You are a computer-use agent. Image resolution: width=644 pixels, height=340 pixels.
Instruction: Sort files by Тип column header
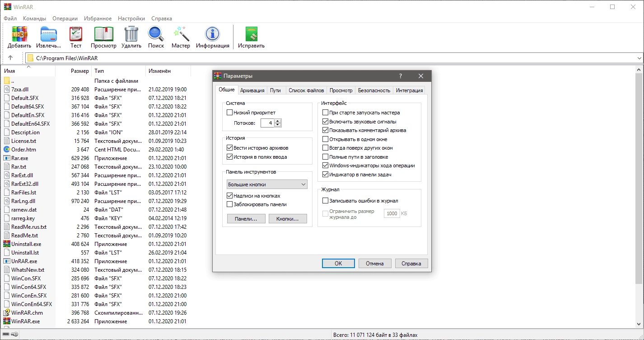(x=119, y=71)
